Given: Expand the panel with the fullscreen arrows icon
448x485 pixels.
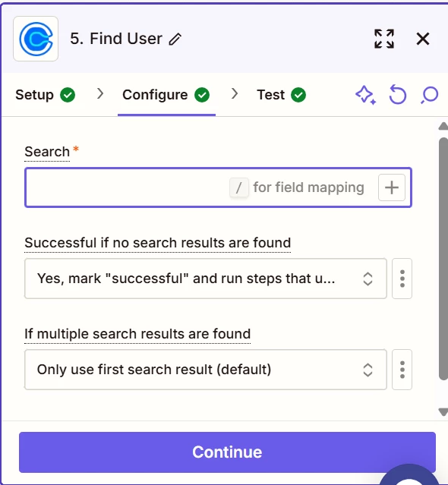Looking at the screenshot, I should (384, 39).
